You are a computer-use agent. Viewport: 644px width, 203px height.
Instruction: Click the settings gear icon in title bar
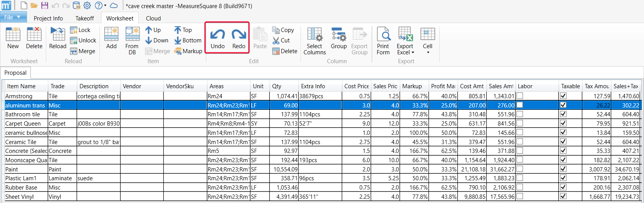87,5
